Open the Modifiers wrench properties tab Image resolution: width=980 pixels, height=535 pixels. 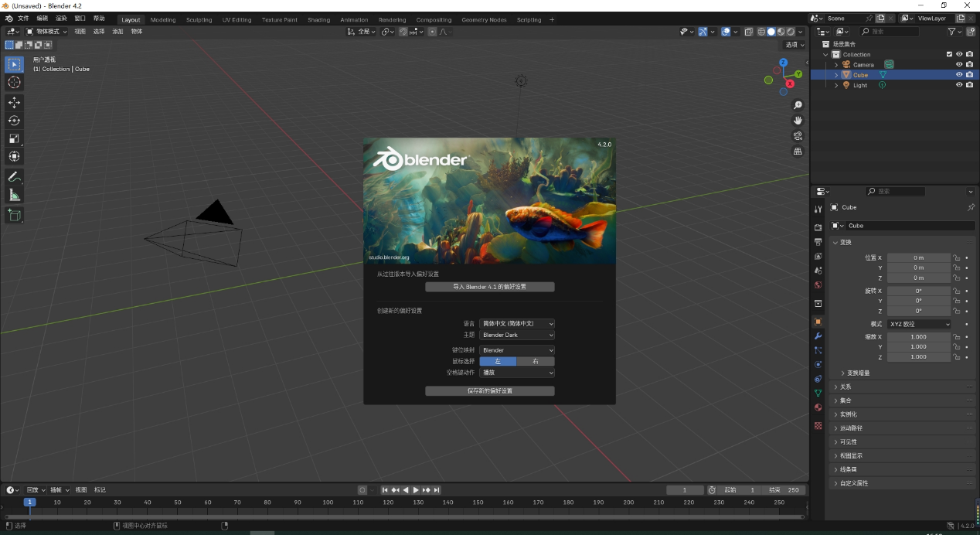click(x=818, y=336)
